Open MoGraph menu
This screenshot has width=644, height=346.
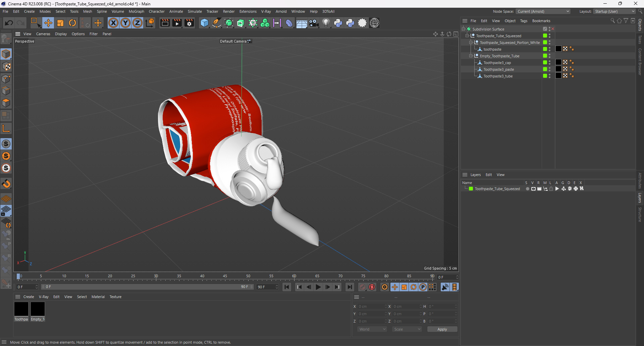pyautogui.click(x=136, y=11)
